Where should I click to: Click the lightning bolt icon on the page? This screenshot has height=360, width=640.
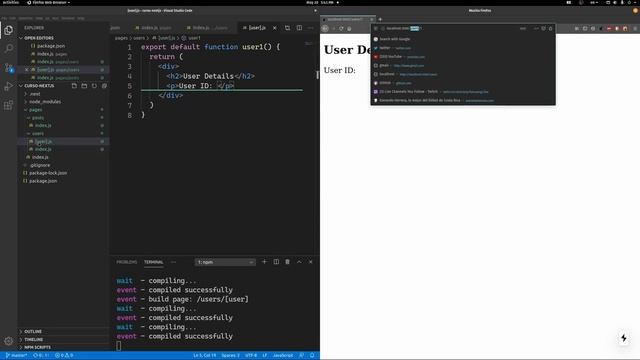(x=624, y=338)
